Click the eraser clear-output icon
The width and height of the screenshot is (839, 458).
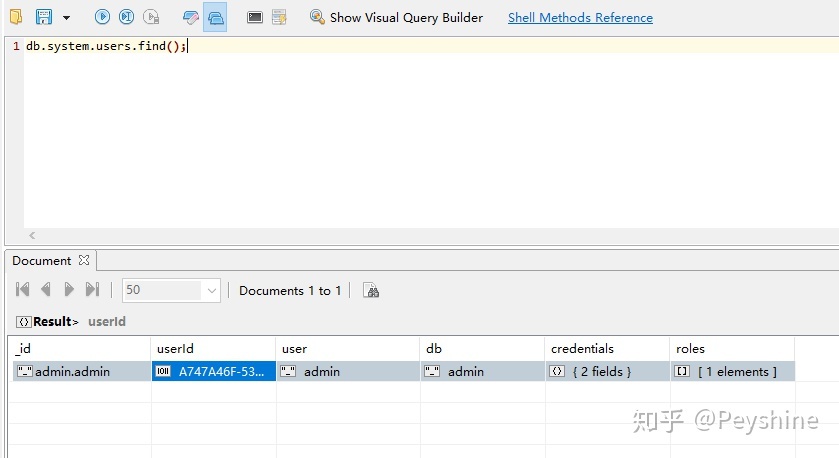(x=190, y=18)
